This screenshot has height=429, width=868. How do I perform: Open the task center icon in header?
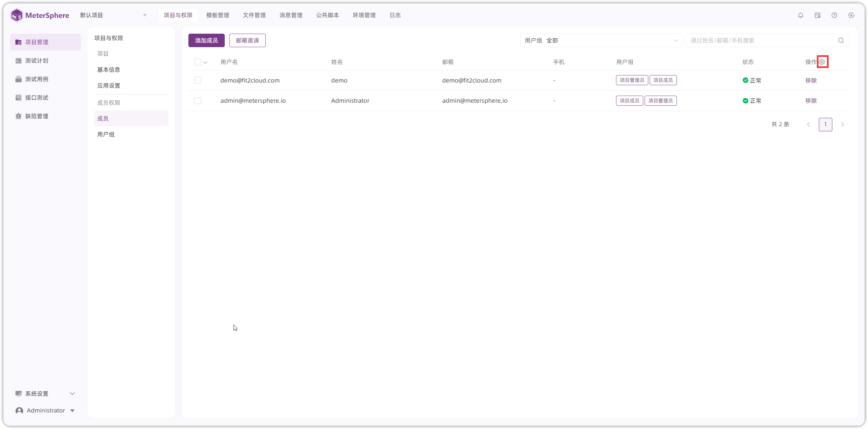(818, 15)
